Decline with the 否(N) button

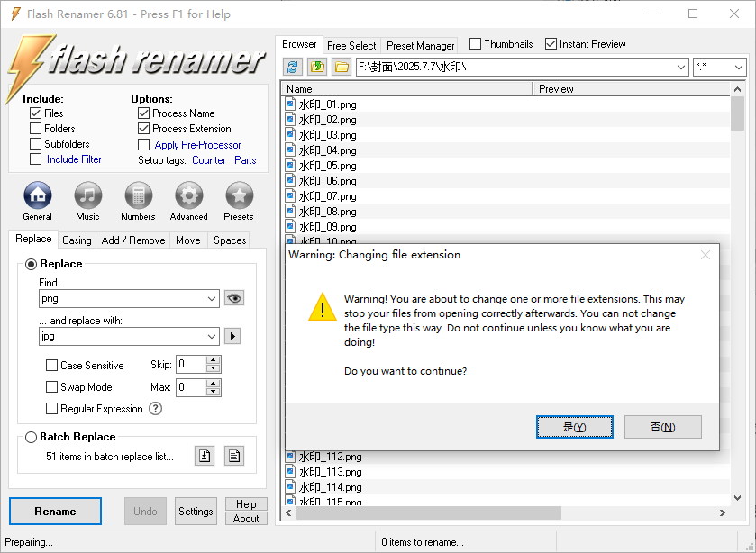tap(663, 427)
